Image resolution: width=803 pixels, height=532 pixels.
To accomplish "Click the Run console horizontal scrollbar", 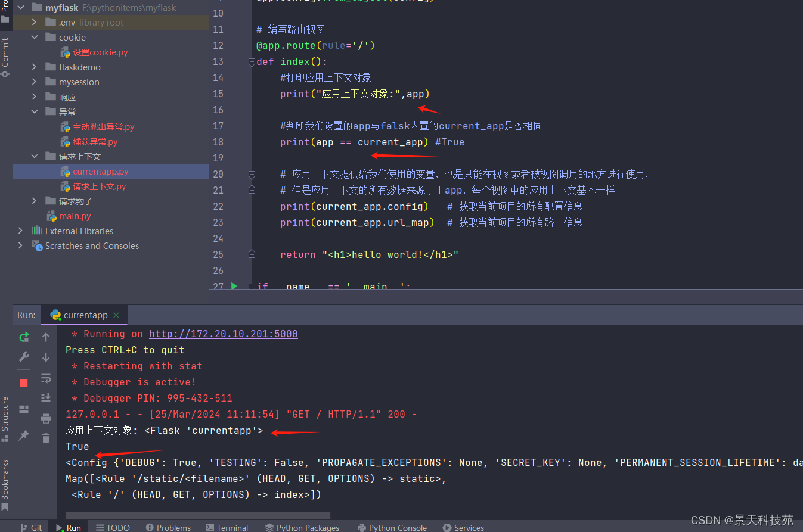I will coord(198,515).
